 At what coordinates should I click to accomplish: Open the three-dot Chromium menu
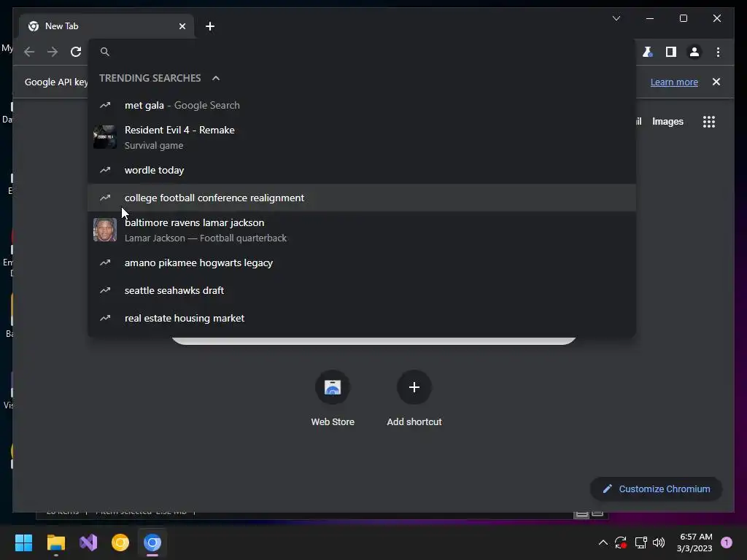718,52
